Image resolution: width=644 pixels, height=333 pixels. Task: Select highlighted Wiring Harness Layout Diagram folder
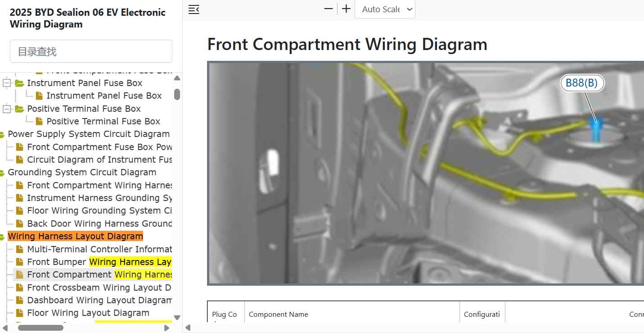click(x=75, y=236)
